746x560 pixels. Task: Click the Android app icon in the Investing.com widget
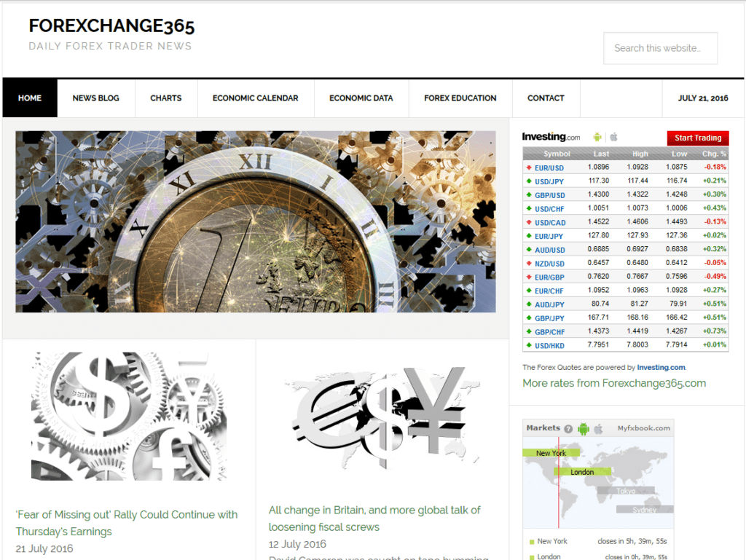pos(597,137)
